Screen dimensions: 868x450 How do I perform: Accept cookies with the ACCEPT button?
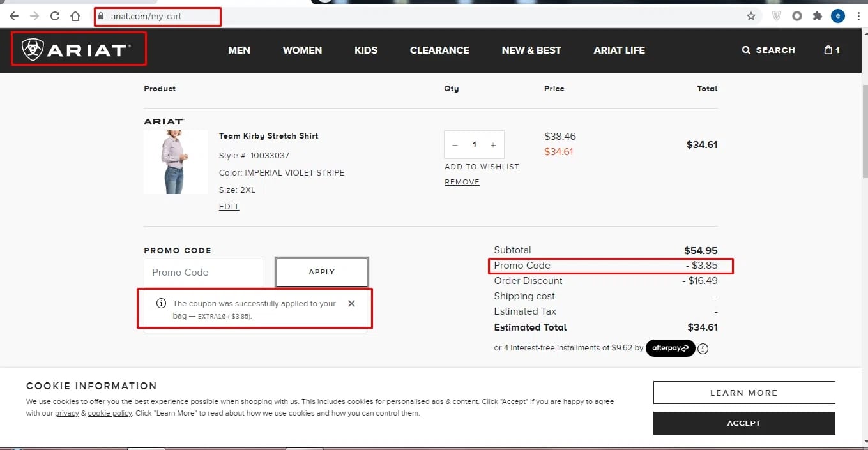coord(744,423)
